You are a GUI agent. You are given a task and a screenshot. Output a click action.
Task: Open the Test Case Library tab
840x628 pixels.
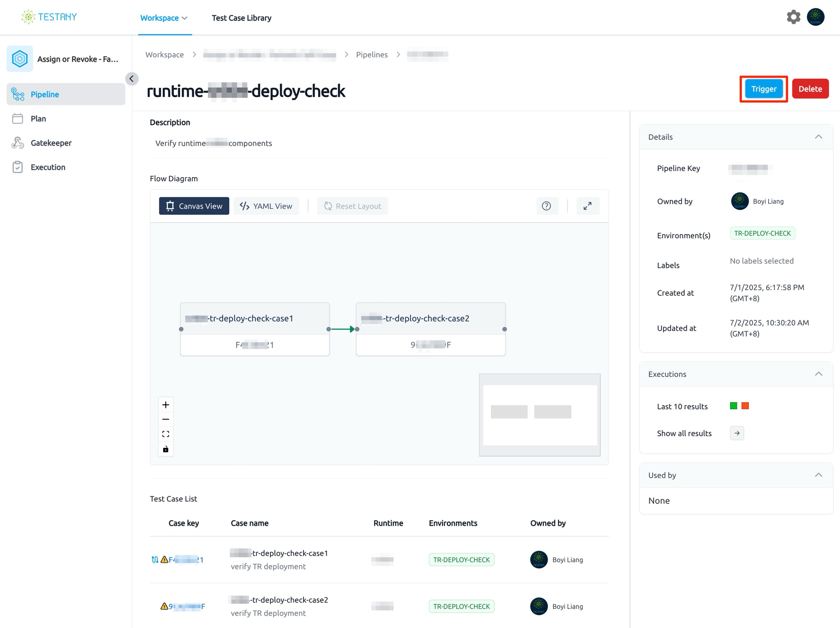point(241,18)
